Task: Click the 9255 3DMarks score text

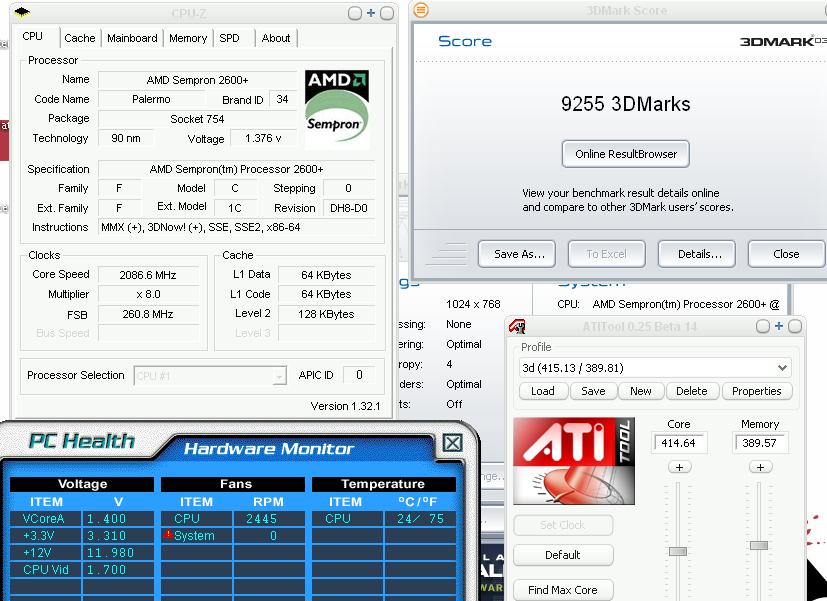Action: 626,104
